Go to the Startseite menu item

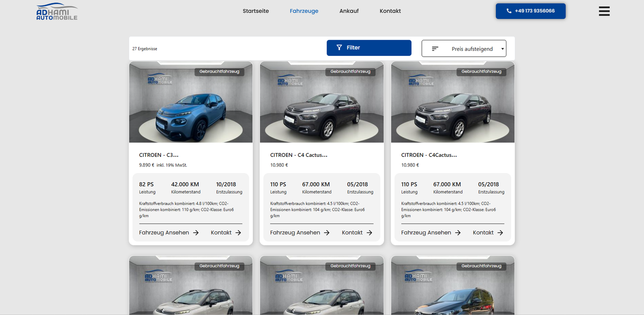pos(256,11)
